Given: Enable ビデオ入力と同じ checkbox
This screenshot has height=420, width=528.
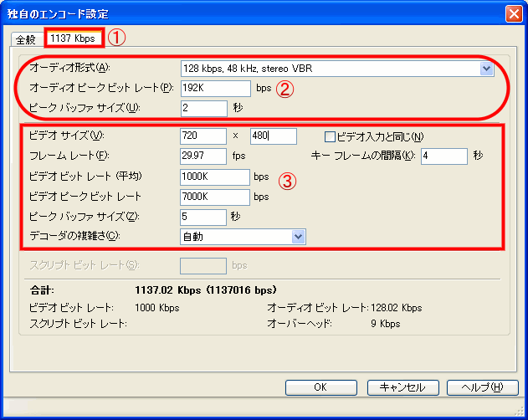Looking at the screenshot, I should tap(330, 136).
